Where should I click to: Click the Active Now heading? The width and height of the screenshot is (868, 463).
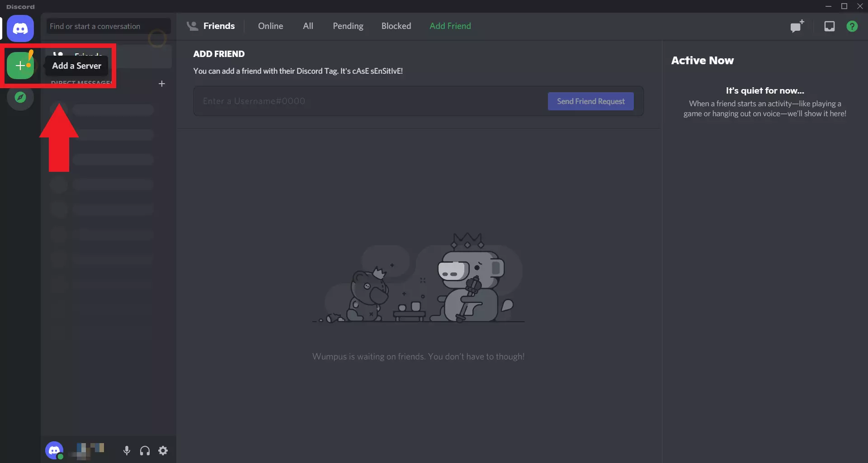coord(702,60)
